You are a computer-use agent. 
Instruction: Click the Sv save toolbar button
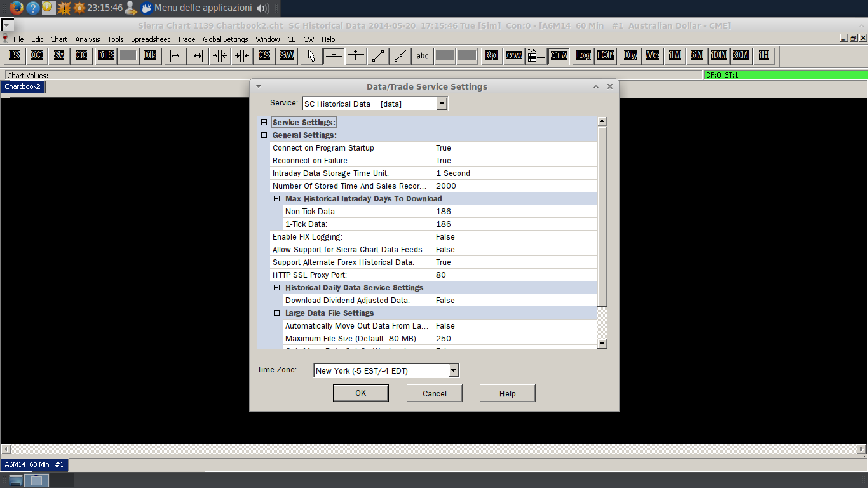click(59, 56)
